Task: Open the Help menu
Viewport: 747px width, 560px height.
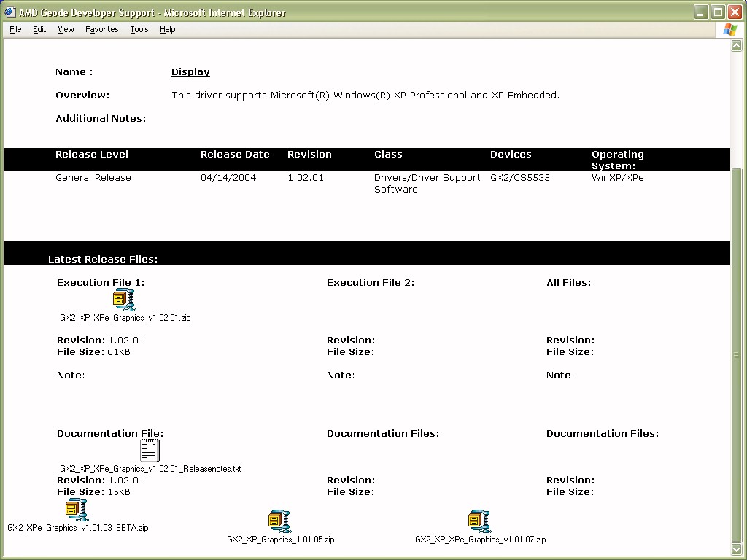Action: [167, 29]
